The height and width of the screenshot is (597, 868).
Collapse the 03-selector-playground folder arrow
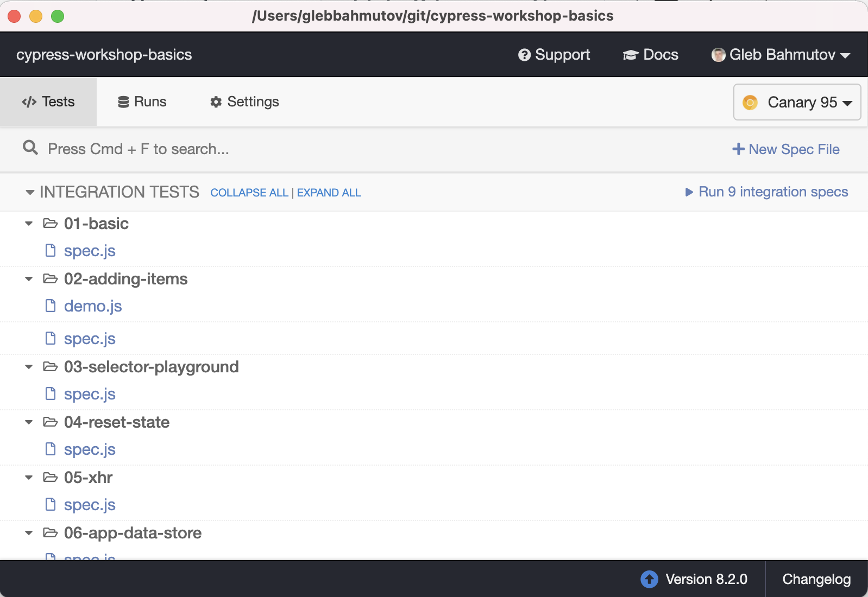(x=29, y=367)
